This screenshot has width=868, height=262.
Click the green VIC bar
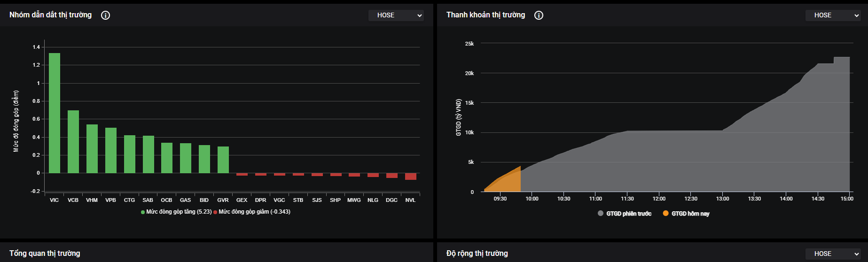55,113
